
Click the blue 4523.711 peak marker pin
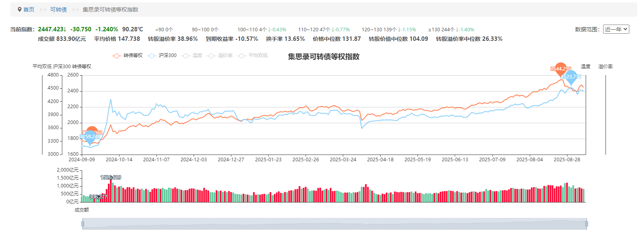(571, 76)
